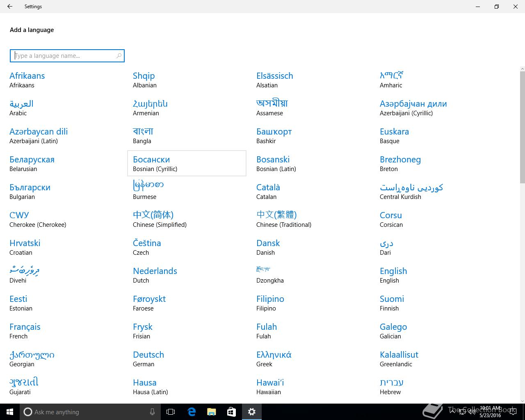The image size is (525, 420).
Task: Pick Brezhoneg (Breton)
Action: (434, 163)
